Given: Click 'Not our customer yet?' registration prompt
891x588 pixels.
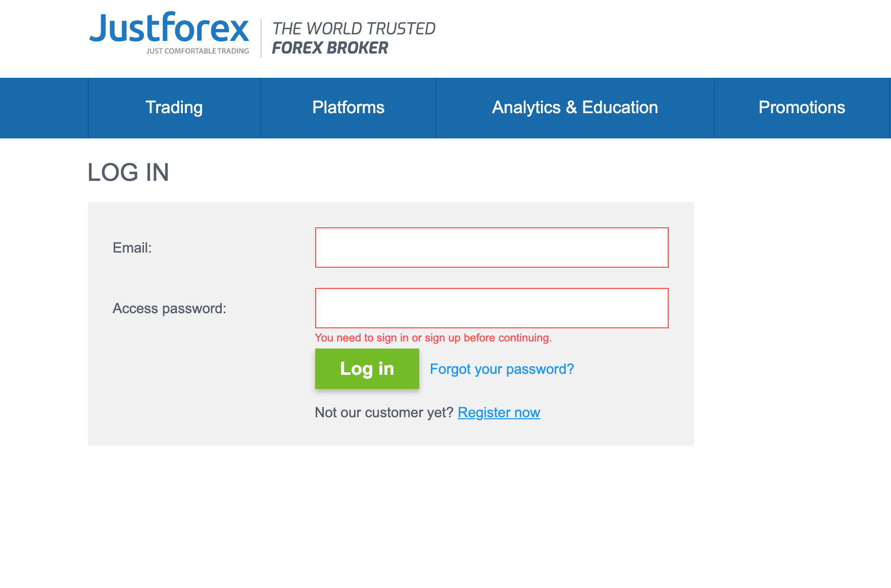Looking at the screenshot, I should pos(383,412).
